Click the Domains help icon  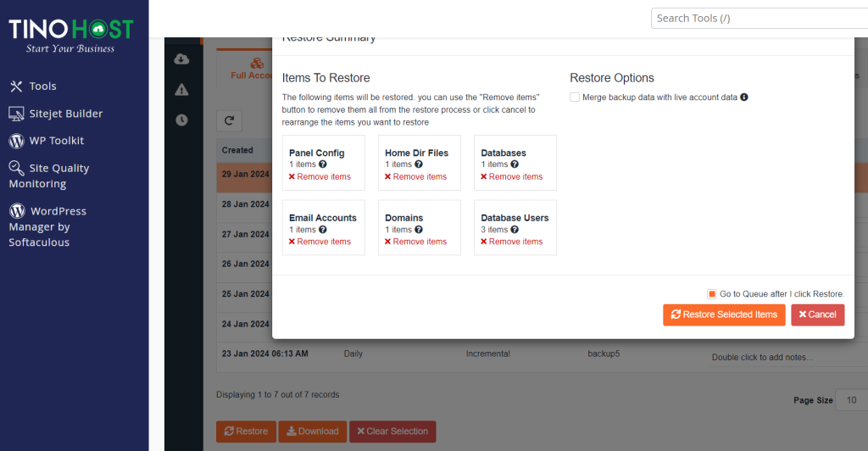(x=419, y=230)
